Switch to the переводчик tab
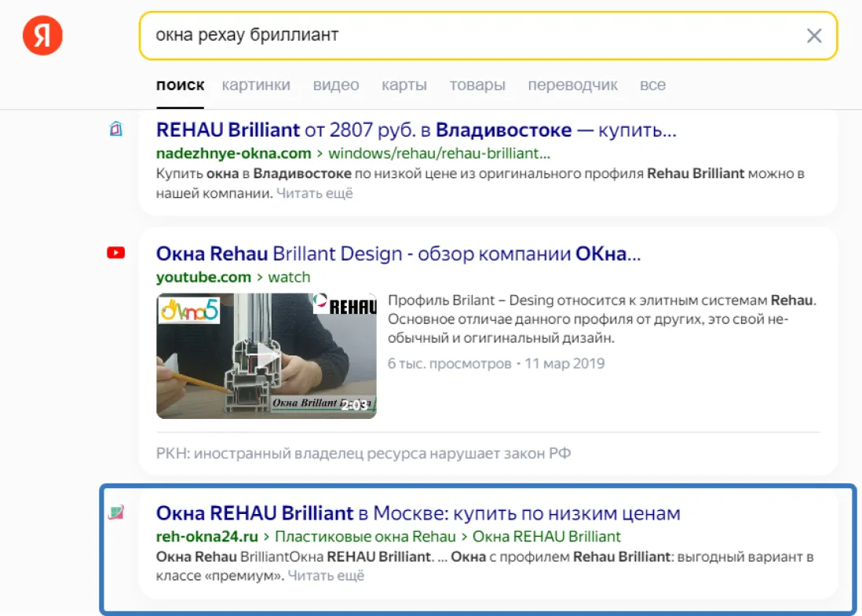Screen dimensions: 862x616 click(x=573, y=85)
